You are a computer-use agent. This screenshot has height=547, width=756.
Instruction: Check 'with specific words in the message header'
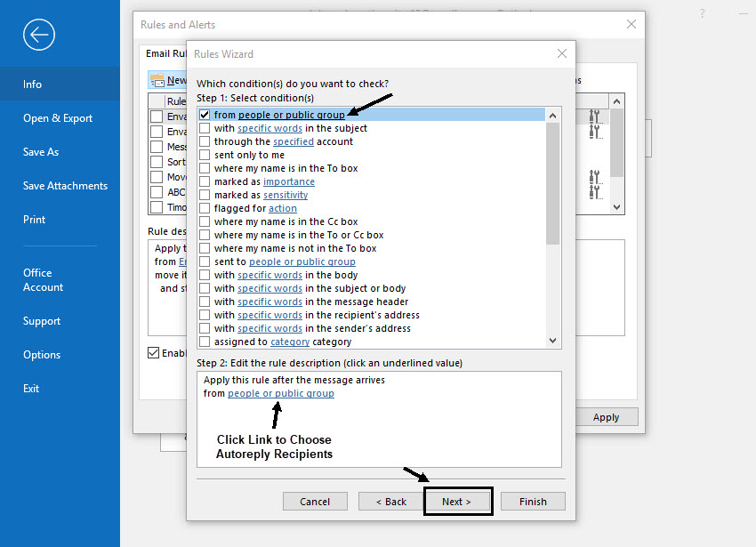pyautogui.click(x=205, y=302)
